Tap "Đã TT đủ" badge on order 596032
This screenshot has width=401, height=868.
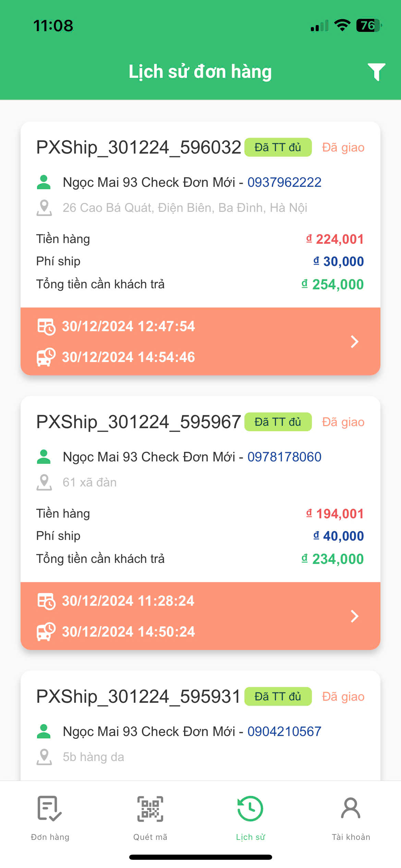278,147
